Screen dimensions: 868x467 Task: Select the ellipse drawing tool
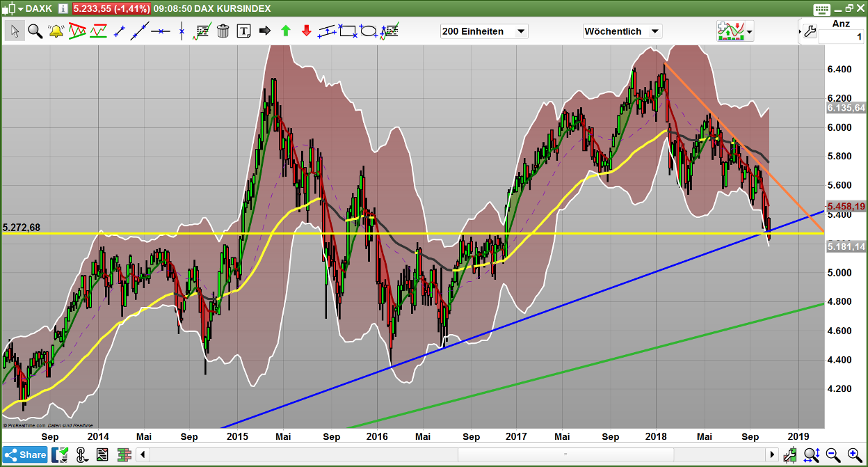[x=369, y=31]
